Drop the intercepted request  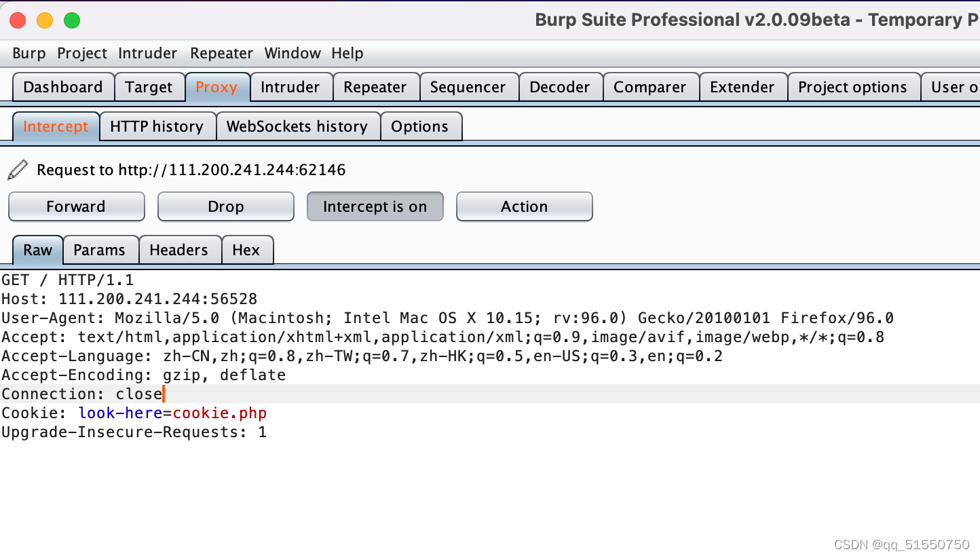(x=226, y=207)
